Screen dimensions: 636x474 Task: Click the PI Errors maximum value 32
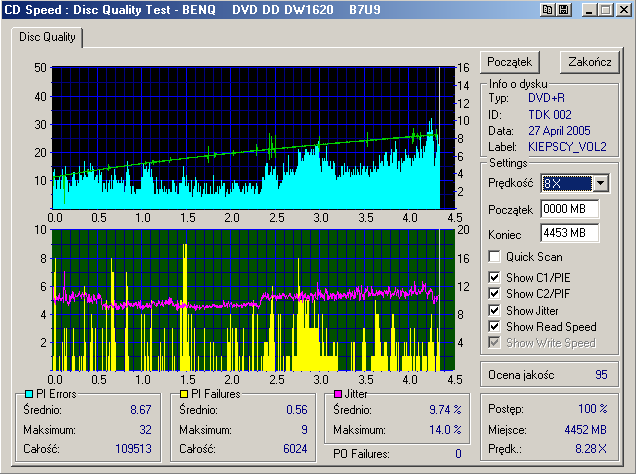(x=145, y=430)
